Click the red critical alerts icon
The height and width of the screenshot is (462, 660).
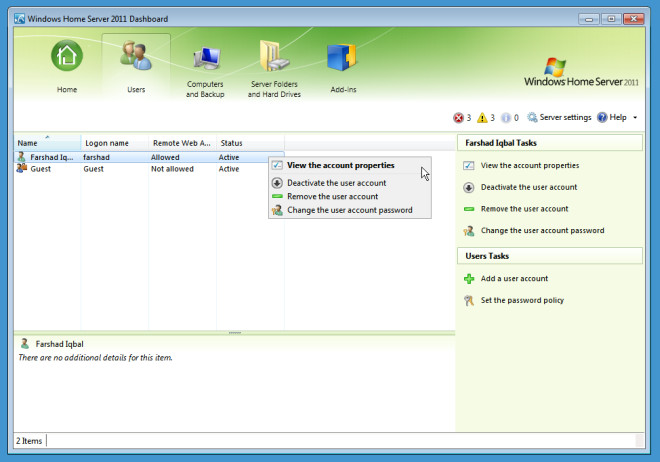(458, 118)
